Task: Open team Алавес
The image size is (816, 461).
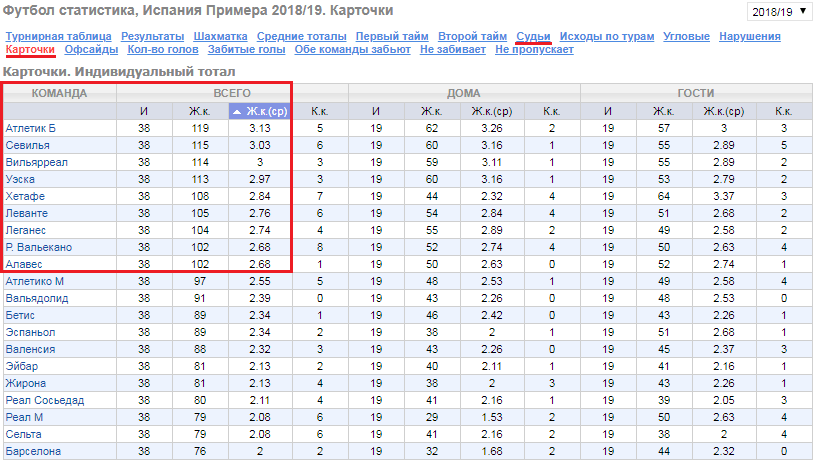Action: coord(24,264)
